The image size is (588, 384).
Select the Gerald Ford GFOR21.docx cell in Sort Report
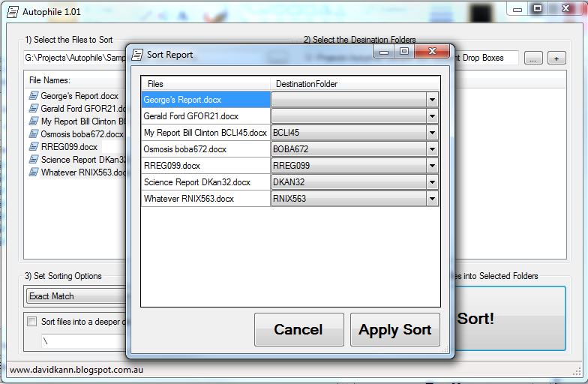tap(205, 116)
